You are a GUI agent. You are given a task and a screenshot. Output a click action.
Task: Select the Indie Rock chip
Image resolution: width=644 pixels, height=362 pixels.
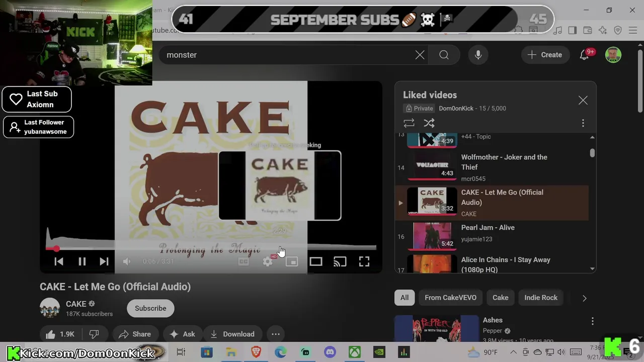(541, 298)
